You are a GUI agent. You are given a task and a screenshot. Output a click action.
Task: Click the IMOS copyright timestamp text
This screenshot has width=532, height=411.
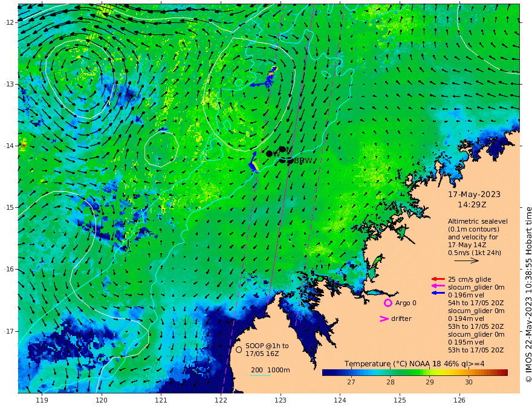(528, 295)
